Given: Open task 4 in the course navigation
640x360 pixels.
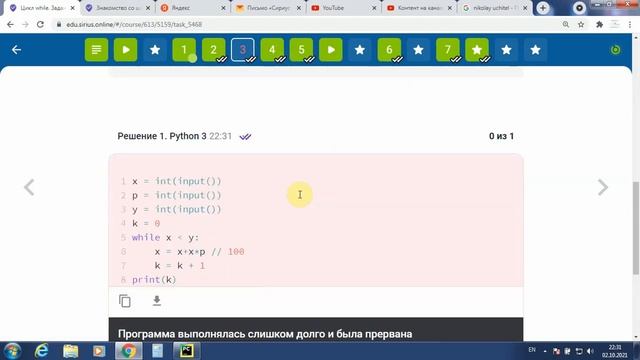Looking at the screenshot, I should point(272,50).
